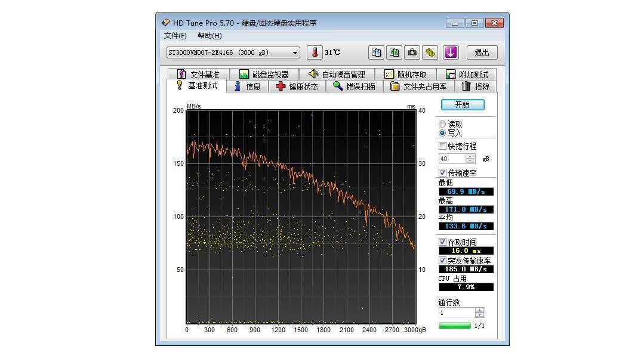Select the 读取 read radio button
This screenshot has width=644, height=359.
pyautogui.click(x=442, y=124)
